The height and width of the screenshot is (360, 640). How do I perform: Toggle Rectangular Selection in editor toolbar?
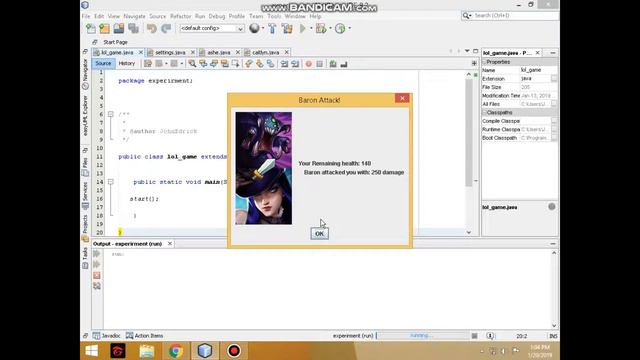(x=236, y=64)
